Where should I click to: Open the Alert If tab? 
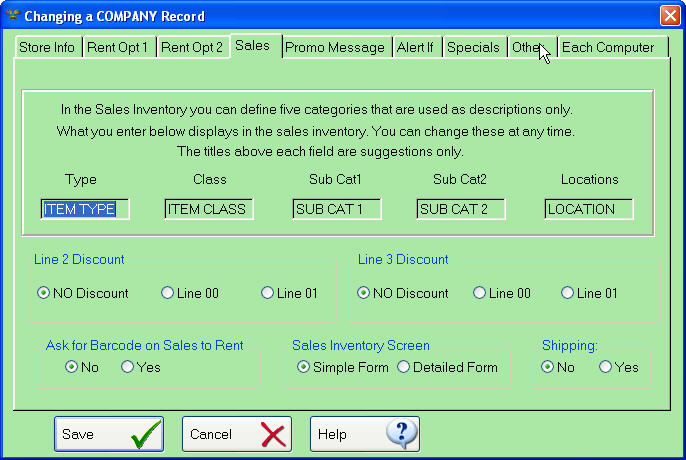click(415, 47)
